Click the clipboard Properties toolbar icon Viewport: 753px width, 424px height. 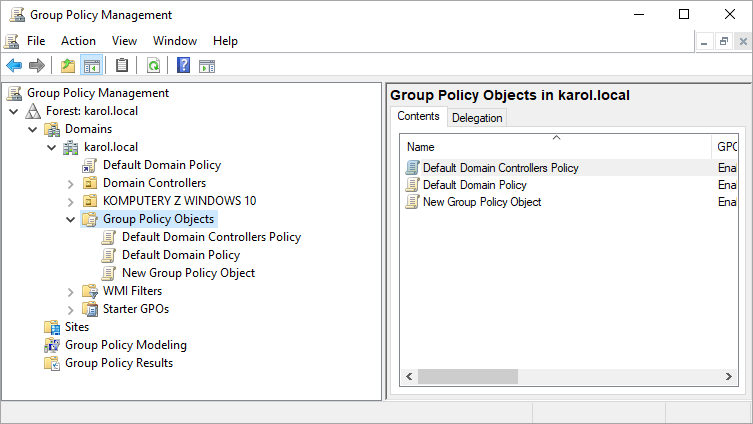click(x=122, y=66)
